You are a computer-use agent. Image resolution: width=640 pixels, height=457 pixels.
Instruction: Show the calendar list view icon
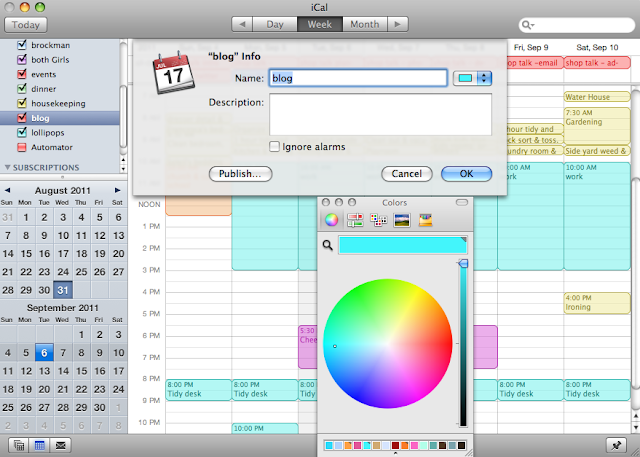18,445
